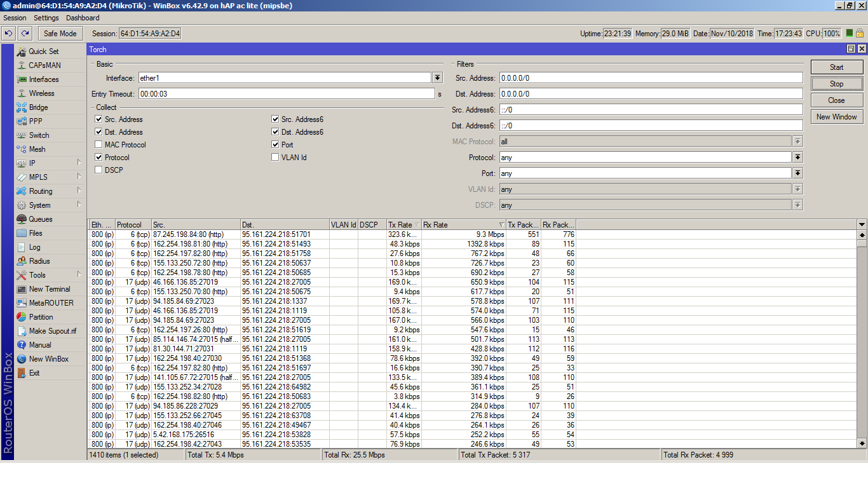Click the scrollbar down arrow in table
868x488 pixels.
coord(862,444)
